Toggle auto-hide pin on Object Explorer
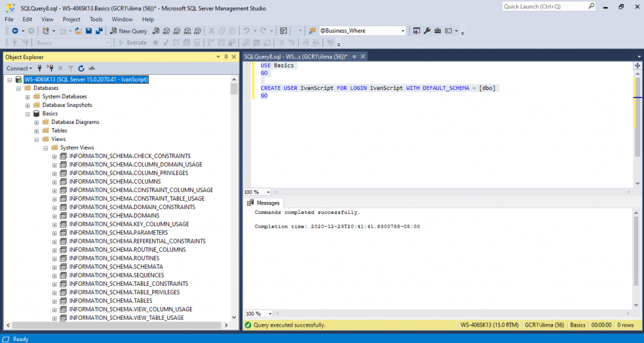644x343 pixels. point(226,57)
